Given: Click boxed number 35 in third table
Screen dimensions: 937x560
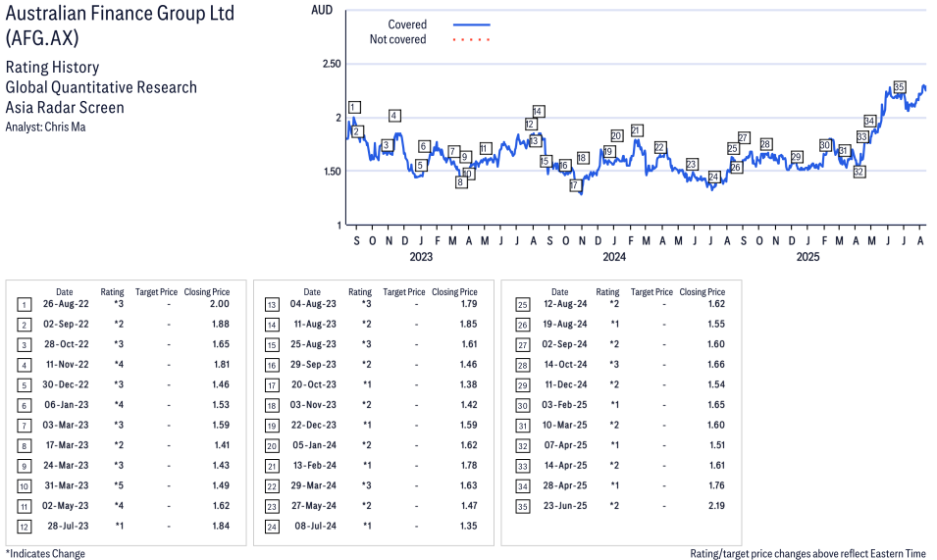Looking at the screenshot, I should 523,506.
